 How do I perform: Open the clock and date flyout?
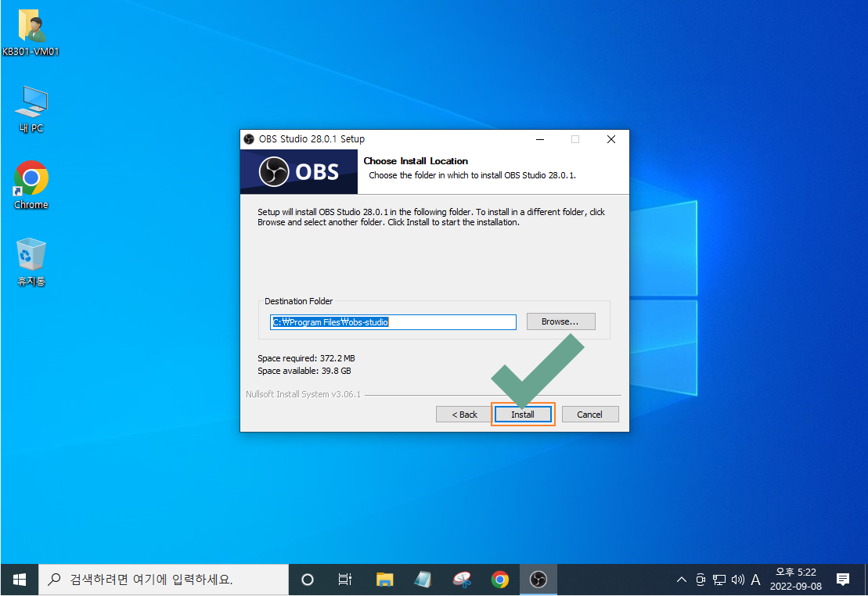[796, 580]
